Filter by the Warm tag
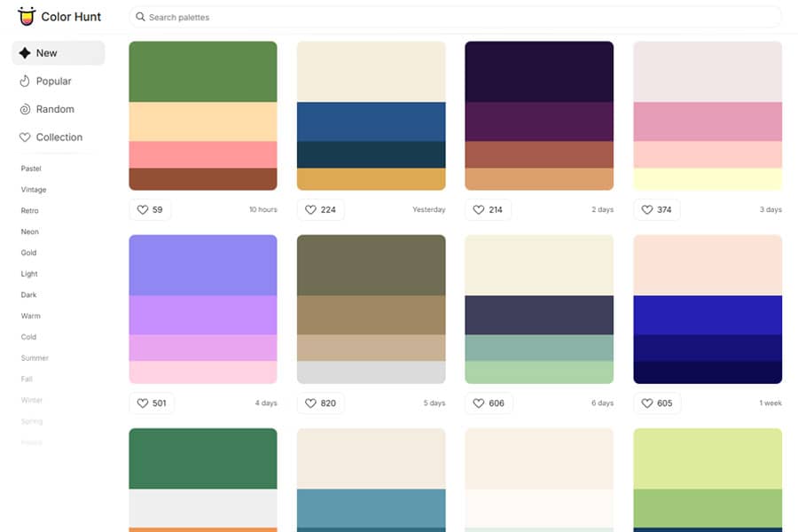The width and height of the screenshot is (798, 532). tap(30, 317)
